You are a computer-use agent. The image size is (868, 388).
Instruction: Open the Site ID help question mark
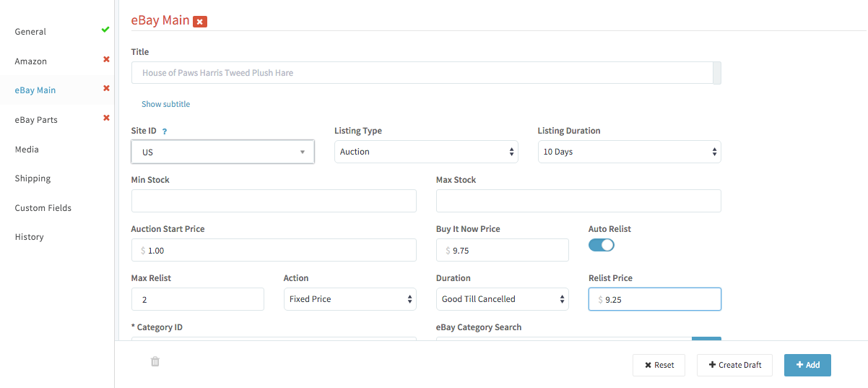click(x=165, y=132)
